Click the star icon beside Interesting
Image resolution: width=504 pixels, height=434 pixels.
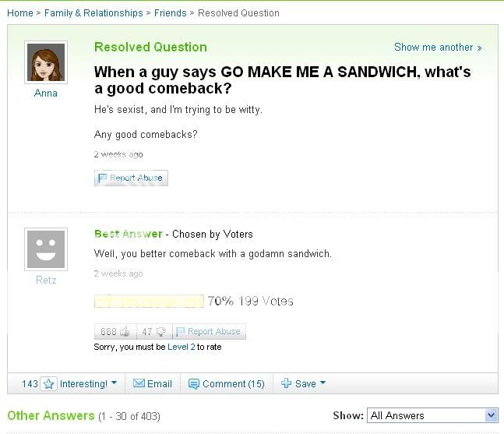tap(49, 384)
